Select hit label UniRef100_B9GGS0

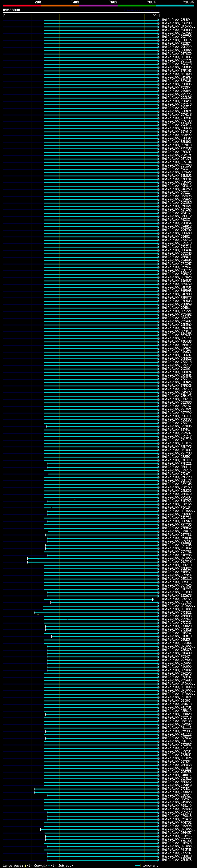(177, 128)
